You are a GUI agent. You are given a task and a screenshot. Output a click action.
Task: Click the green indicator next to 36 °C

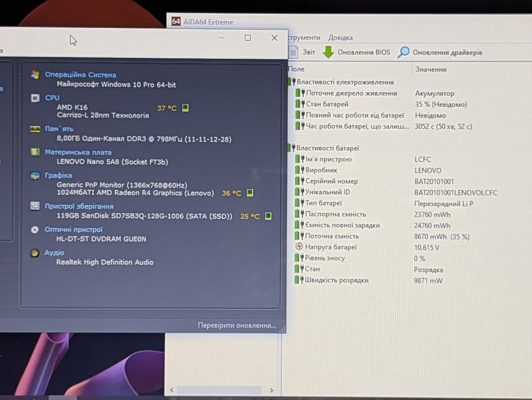250,193
